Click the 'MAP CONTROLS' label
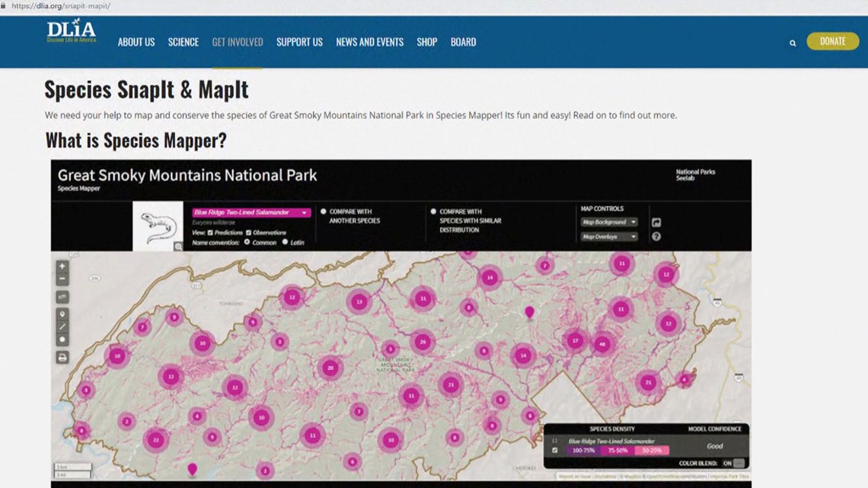This screenshot has height=488, width=868. tap(602, 209)
